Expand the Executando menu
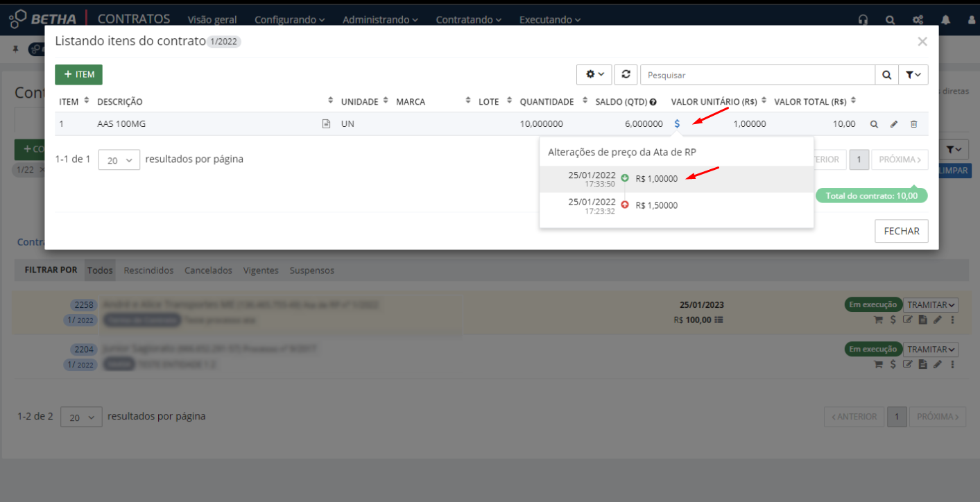 [x=550, y=19]
